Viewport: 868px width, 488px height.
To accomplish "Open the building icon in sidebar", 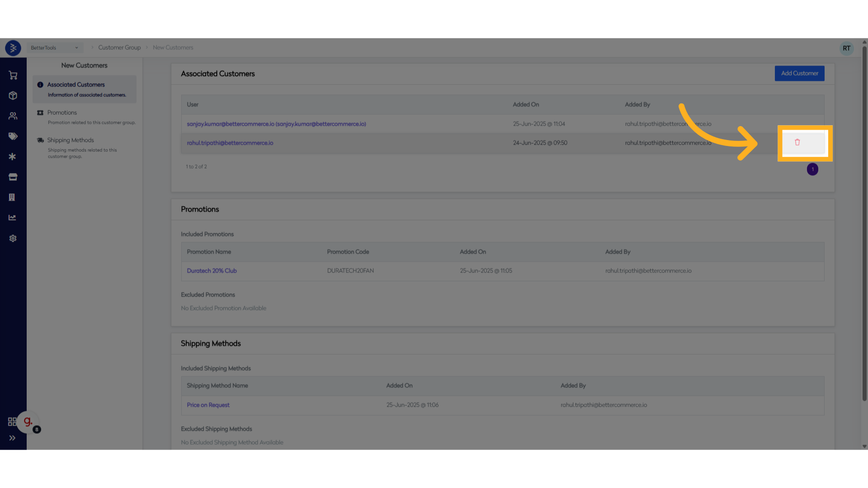I will tap(13, 197).
